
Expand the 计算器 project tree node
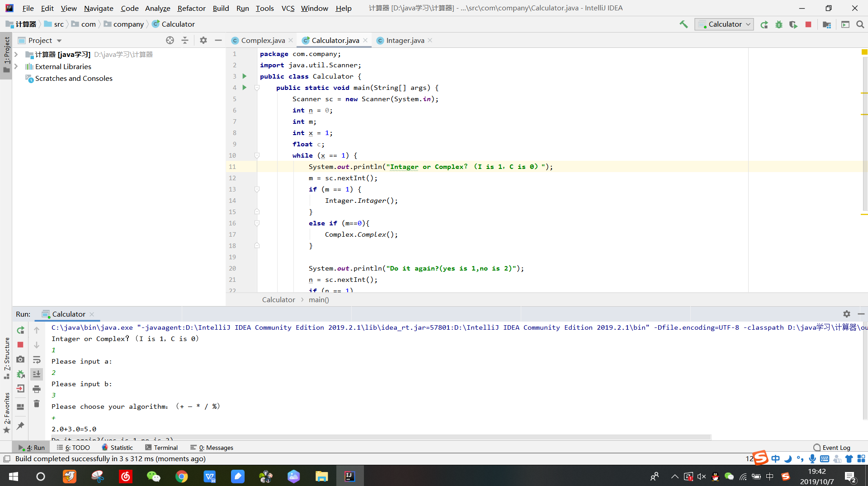click(16, 55)
